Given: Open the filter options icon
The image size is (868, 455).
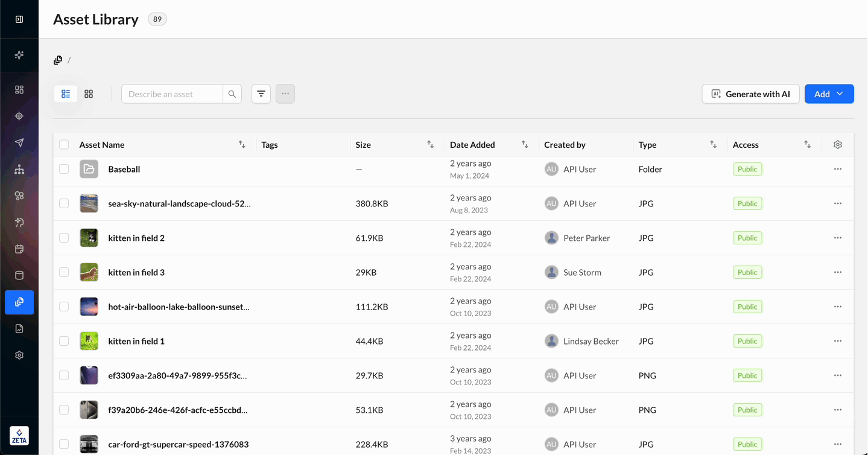Looking at the screenshot, I should point(261,94).
